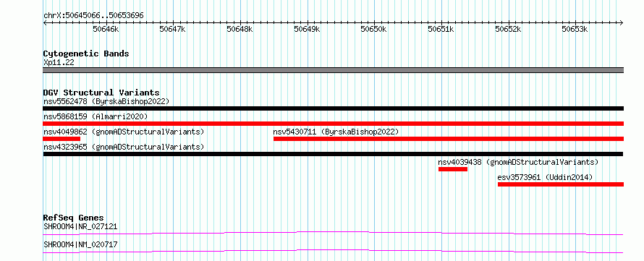The width and height of the screenshot is (644, 261).
Task: Click the 50646k ruler tick label
Action: click(106, 29)
